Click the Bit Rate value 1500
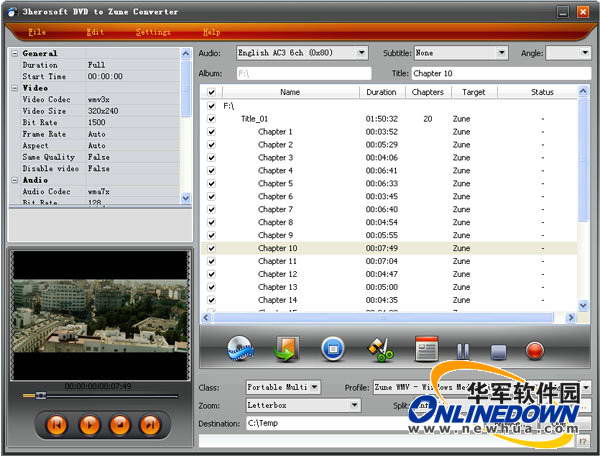 96,122
